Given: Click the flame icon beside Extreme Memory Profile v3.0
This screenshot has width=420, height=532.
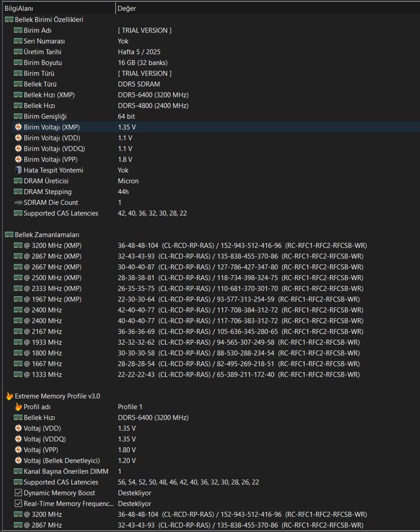Looking at the screenshot, I should [x=9, y=396].
